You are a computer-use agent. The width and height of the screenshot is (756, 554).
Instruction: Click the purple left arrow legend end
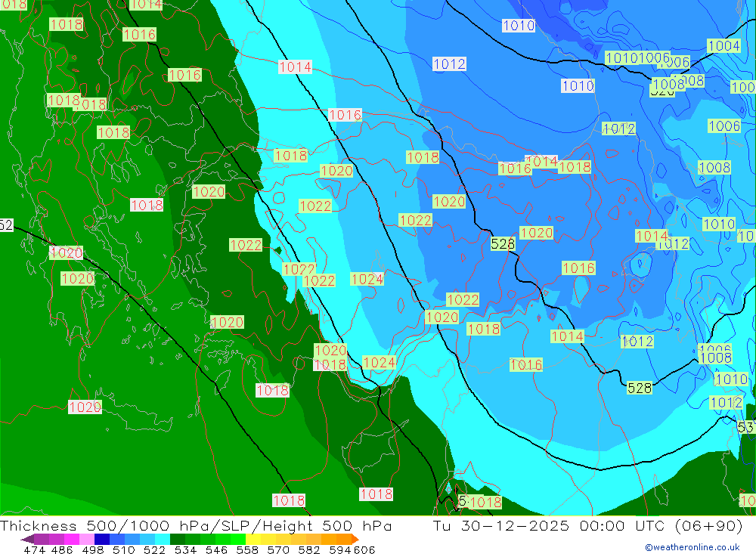pyautogui.click(x=27, y=539)
